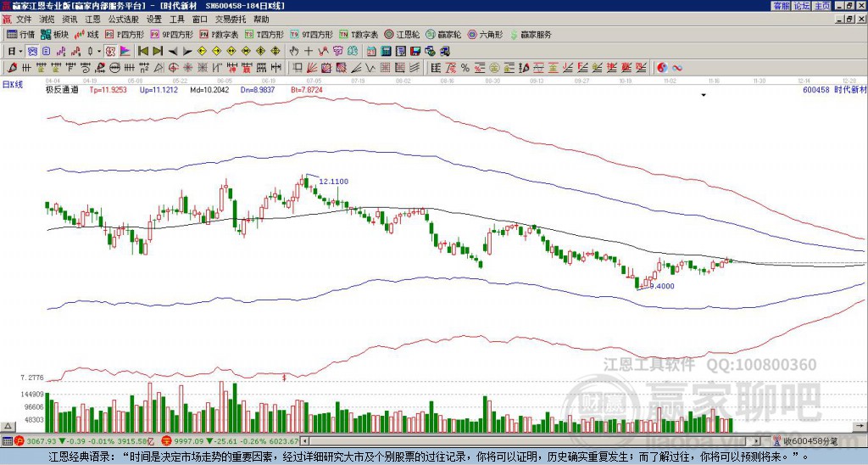Open the 文件 menu

point(24,20)
